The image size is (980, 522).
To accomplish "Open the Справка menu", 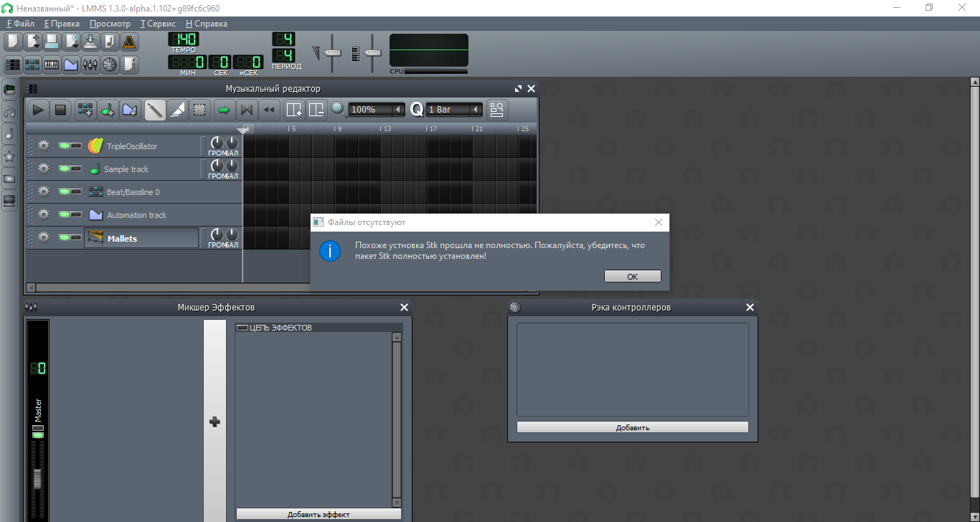I will pos(207,24).
